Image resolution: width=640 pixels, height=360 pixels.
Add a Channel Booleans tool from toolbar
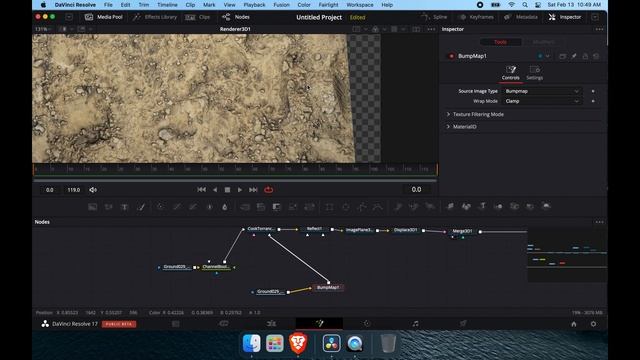point(261,207)
